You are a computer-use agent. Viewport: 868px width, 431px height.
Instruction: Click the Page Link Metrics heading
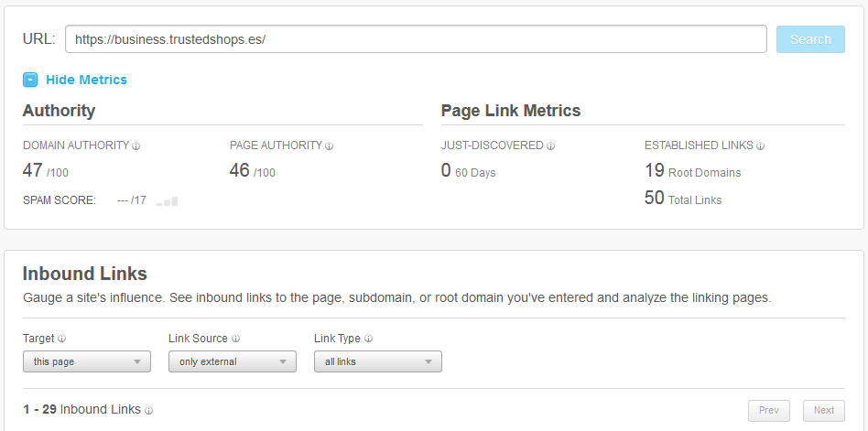[x=511, y=111]
